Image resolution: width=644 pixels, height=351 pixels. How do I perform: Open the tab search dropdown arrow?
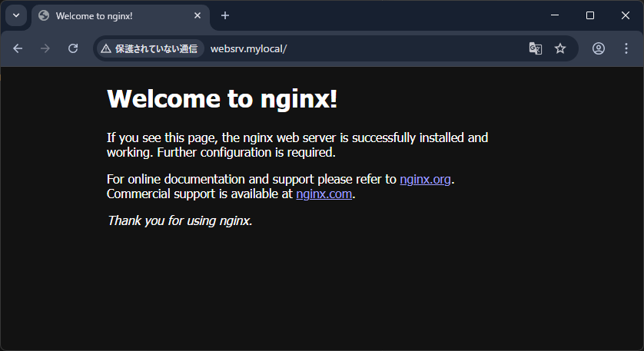16,15
